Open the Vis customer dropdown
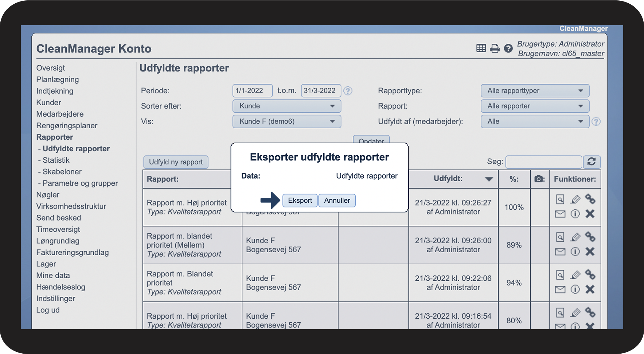 click(x=286, y=121)
